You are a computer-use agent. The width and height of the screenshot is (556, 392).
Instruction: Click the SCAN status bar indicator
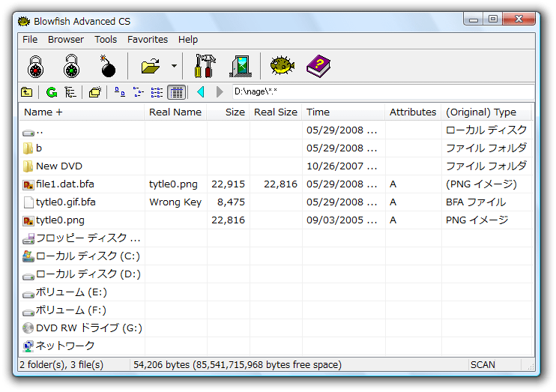(483, 365)
